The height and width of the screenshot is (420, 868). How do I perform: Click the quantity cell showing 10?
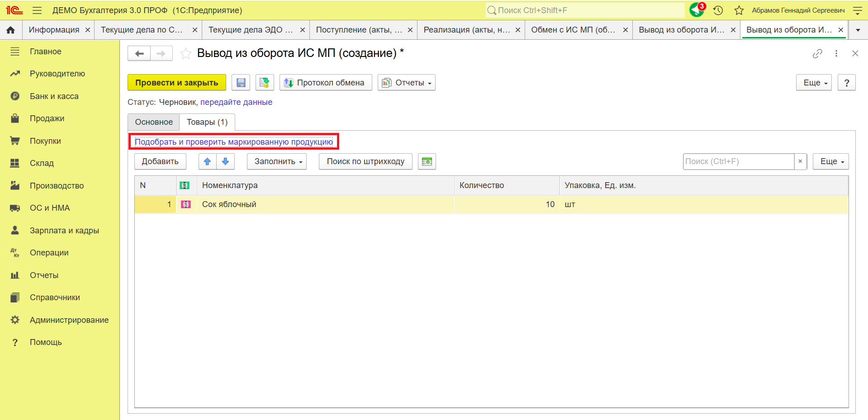coord(507,204)
